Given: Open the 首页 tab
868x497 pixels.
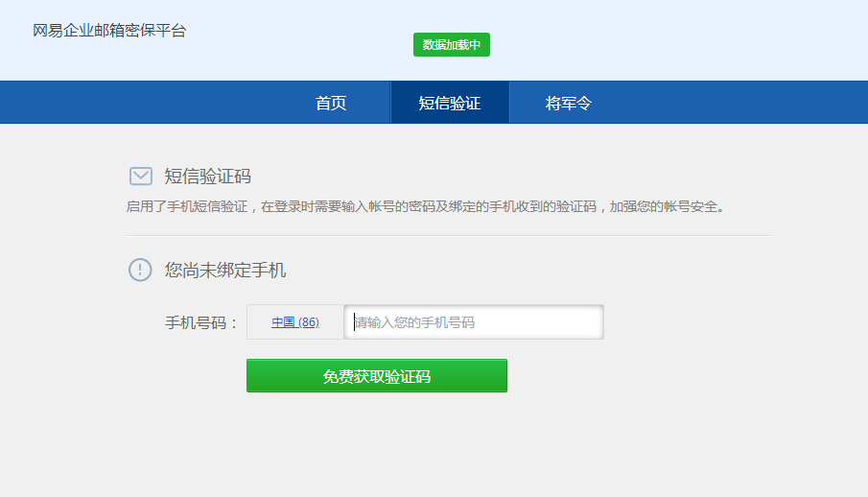Looking at the screenshot, I should tap(331, 103).
